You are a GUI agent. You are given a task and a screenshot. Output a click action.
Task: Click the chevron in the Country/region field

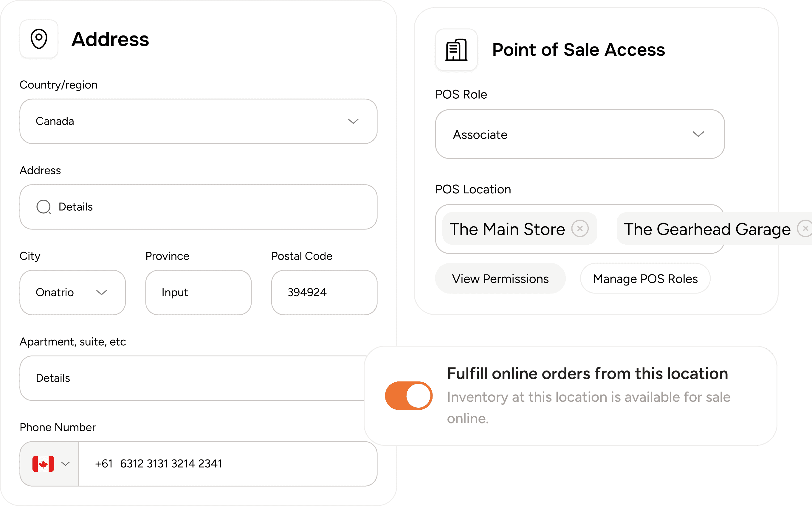[x=354, y=121]
